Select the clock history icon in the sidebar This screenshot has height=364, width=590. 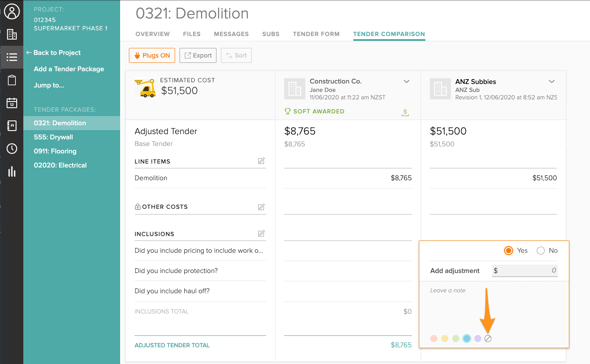pos(11,149)
